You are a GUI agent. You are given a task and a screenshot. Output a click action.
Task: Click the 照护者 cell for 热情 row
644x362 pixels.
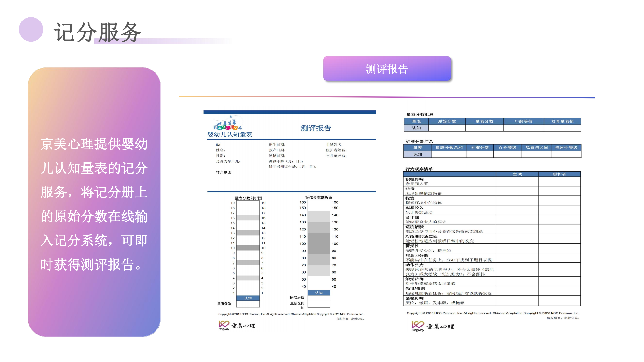pyautogui.click(x=559, y=191)
